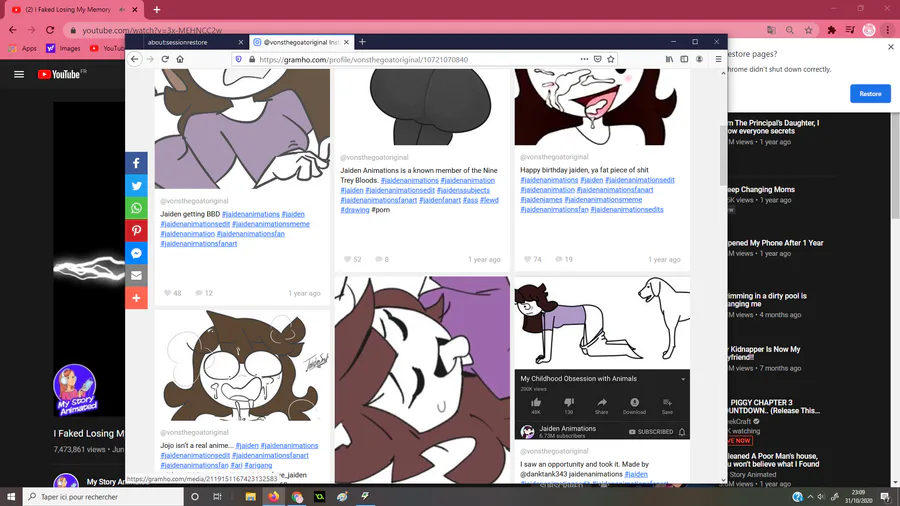Click the heart icon showing 48 likes
Image resolution: width=900 pixels, height=506 pixels.
click(167, 293)
